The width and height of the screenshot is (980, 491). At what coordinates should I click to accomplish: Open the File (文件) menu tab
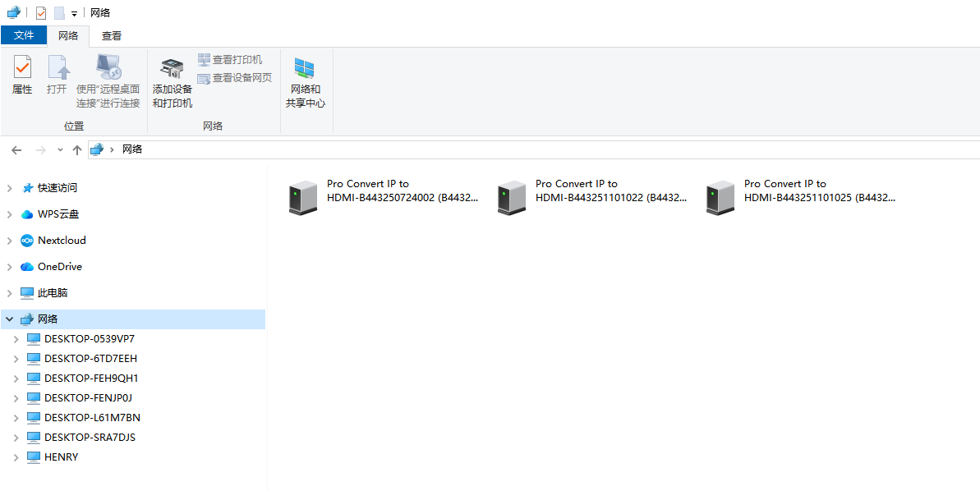click(24, 35)
